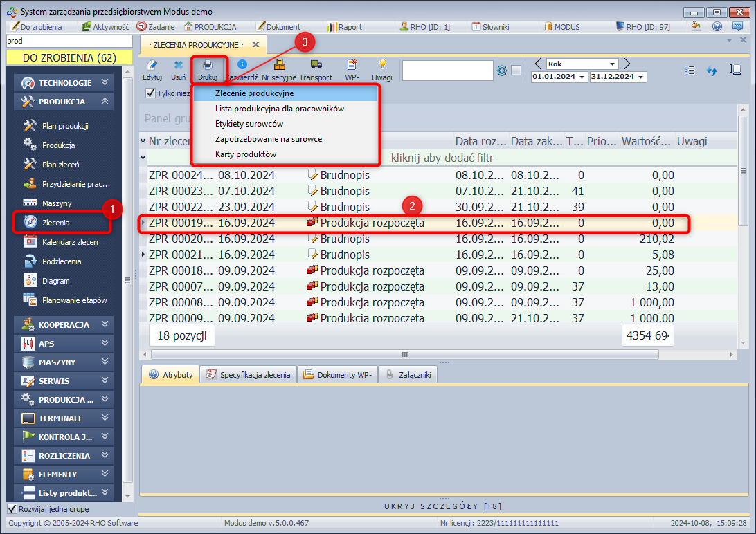The image size is (756, 534).
Task: Click the gear icon beside search box
Action: 502,71
